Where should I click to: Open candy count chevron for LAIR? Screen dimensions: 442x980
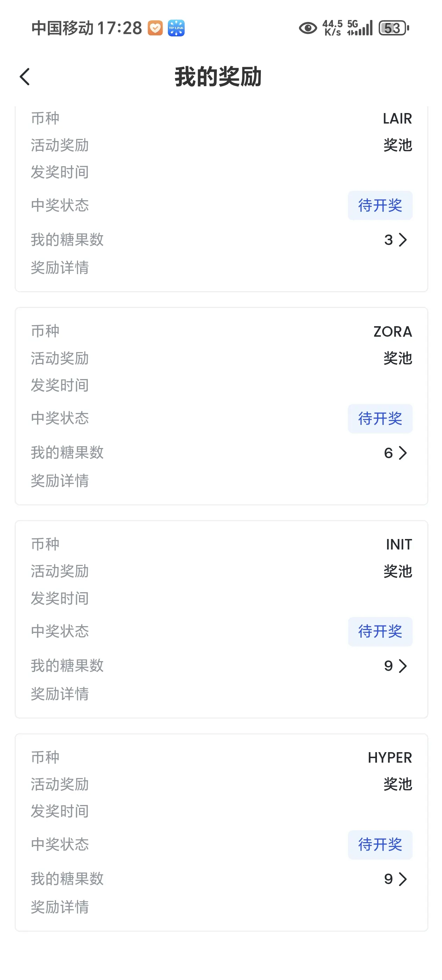click(403, 240)
